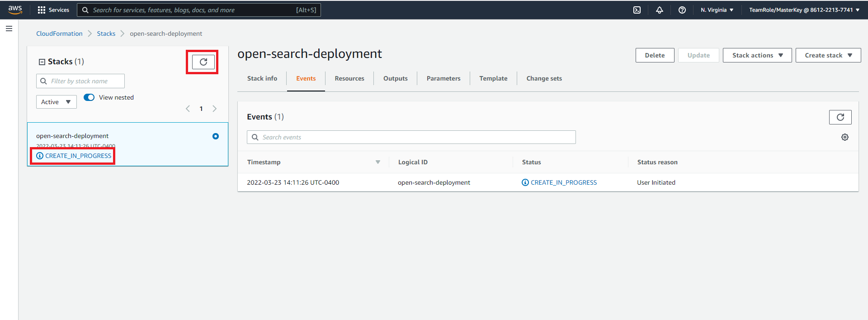Viewport: 868px width, 320px height.
Task: Collapse the Stacks panel
Action: (42, 62)
